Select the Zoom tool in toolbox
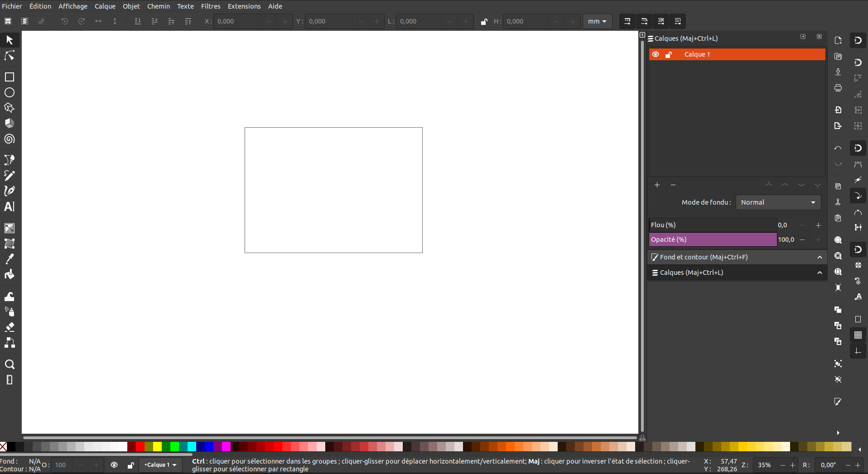Viewport: 868px width, 474px height. pos(10,364)
